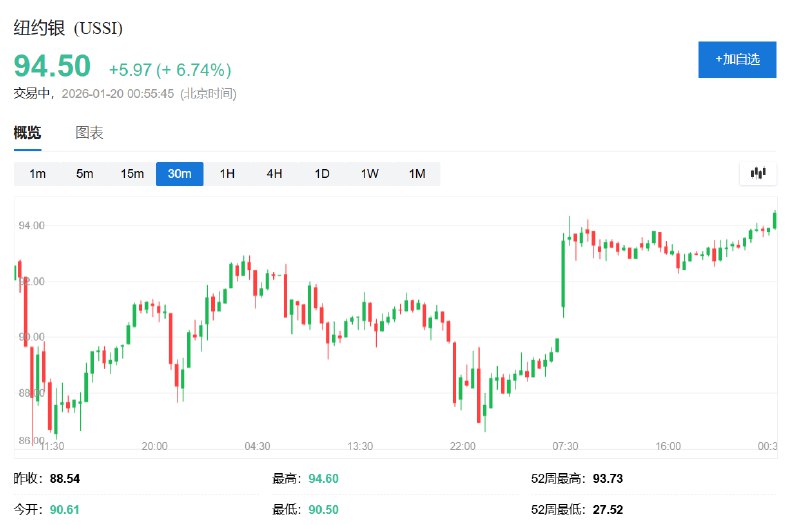
Task: Click the 07:30 time axis label
Action: coord(565,446)
